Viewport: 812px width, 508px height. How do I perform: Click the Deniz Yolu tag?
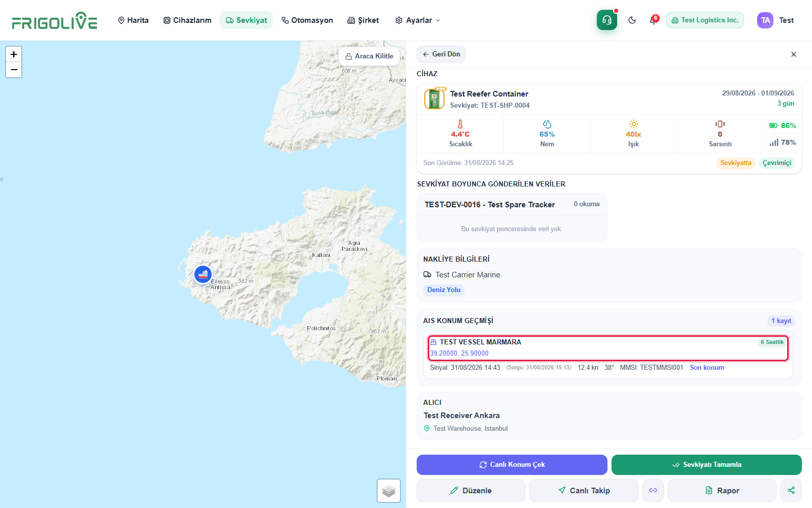click(x=444, y=290)
